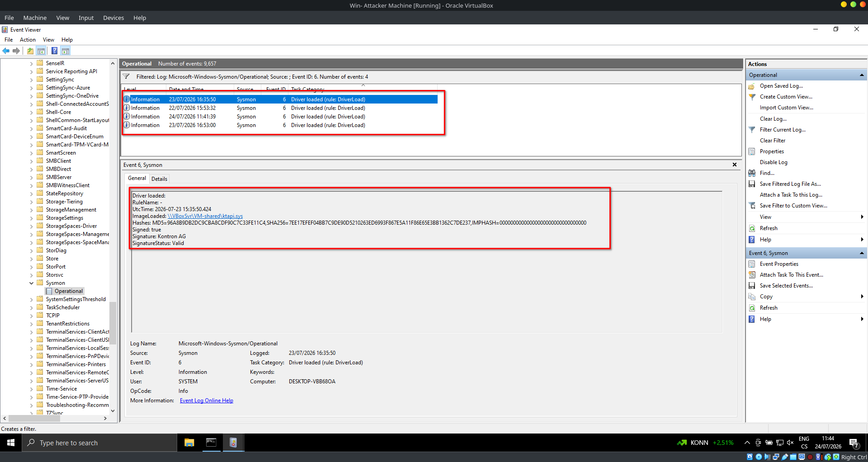Click Attach a Task To this Log
The image size is (868, 462).
[791, 195]
